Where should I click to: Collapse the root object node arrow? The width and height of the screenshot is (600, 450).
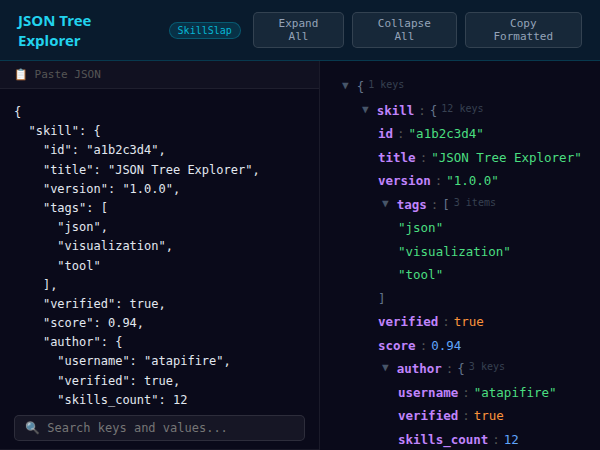(x=346, y=87)
